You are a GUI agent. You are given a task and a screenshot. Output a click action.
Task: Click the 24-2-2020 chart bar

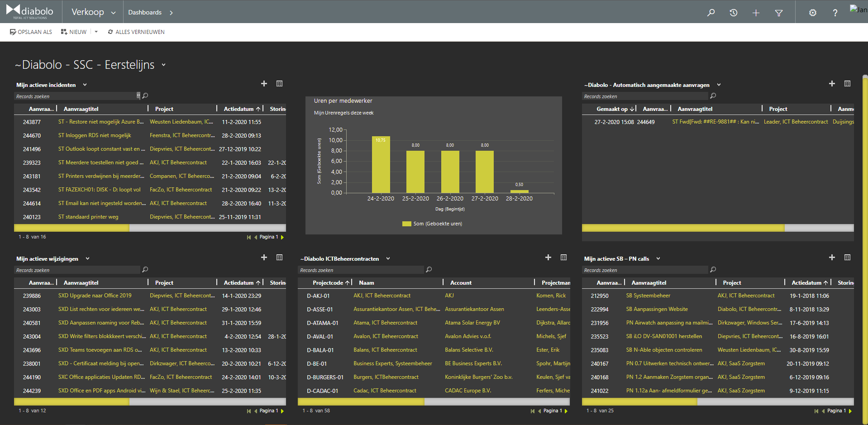(x=381, y=164)
